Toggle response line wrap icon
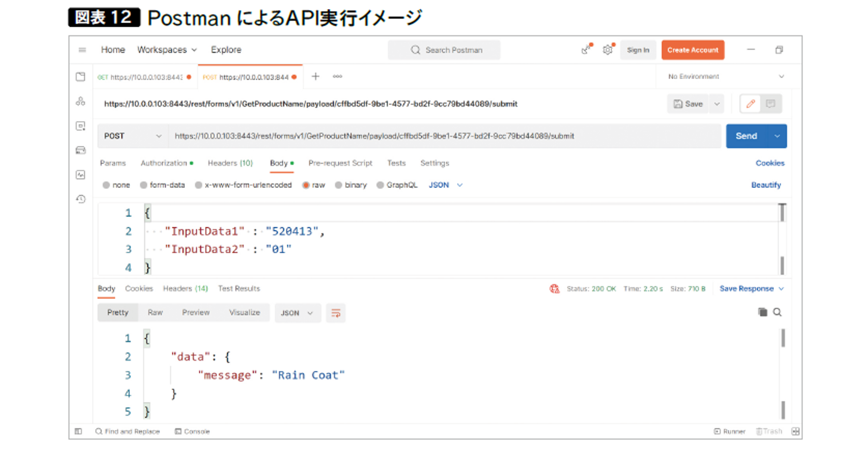The height and width of the screenshot is (451, 868). click(335, 313)
